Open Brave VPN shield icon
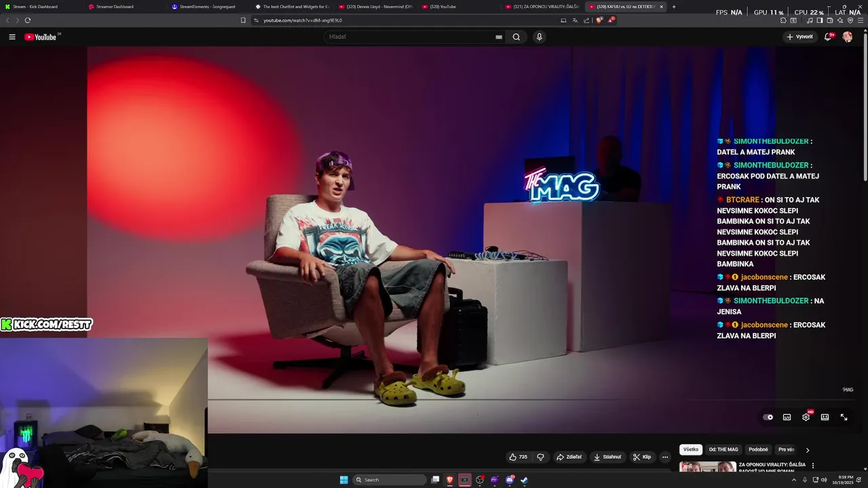 (x=850, y=20)
